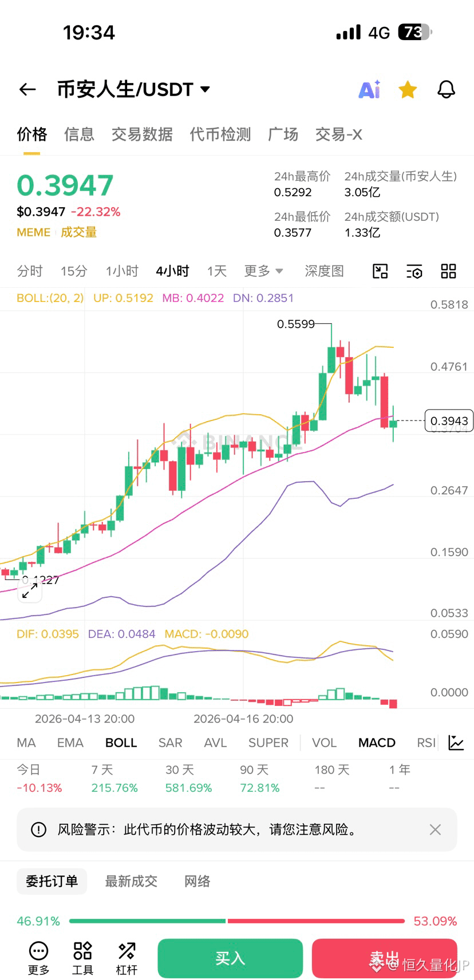Viewport: 474px width, 980px height.
Task: Open the chart layout grid icon
Action: 448,271
